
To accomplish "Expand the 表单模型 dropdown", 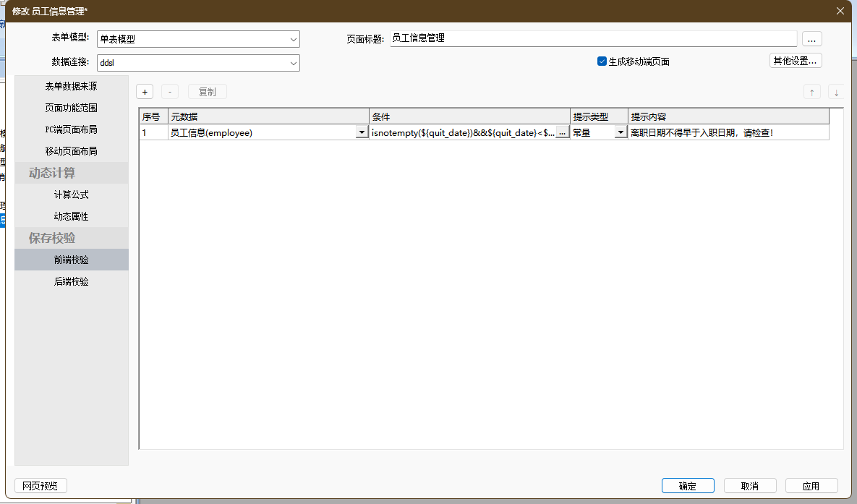I will [294, 39].
